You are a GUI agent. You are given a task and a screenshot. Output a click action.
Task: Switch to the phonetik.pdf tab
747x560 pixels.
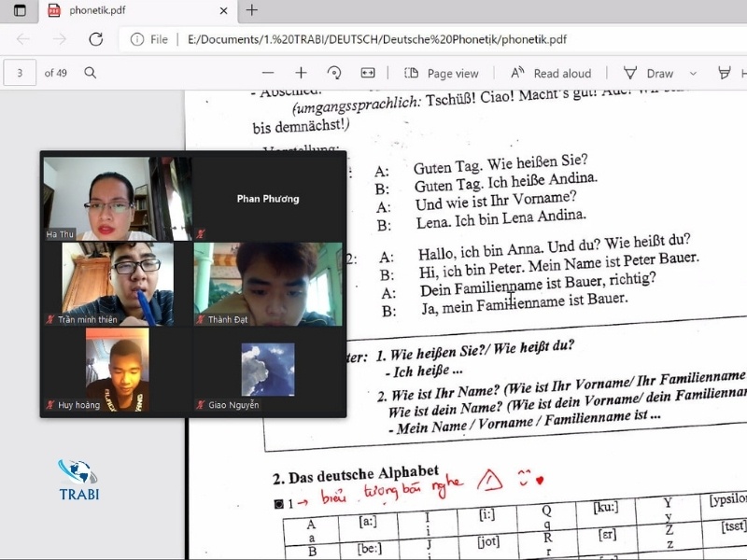tap(138, 10)
